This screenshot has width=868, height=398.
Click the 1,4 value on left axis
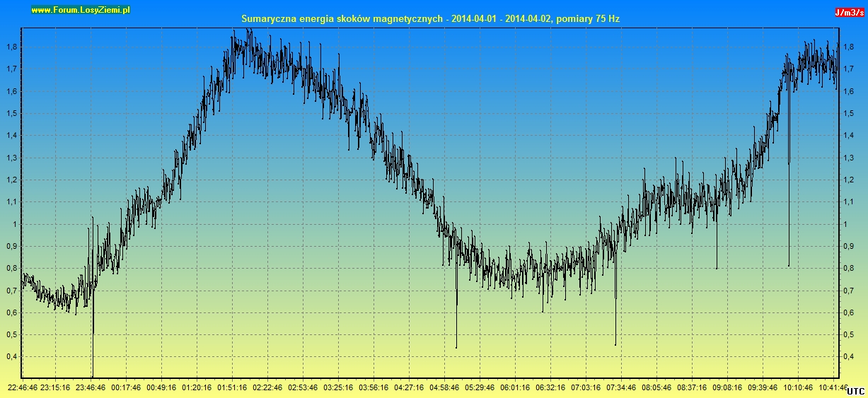(x=12, y=135)
